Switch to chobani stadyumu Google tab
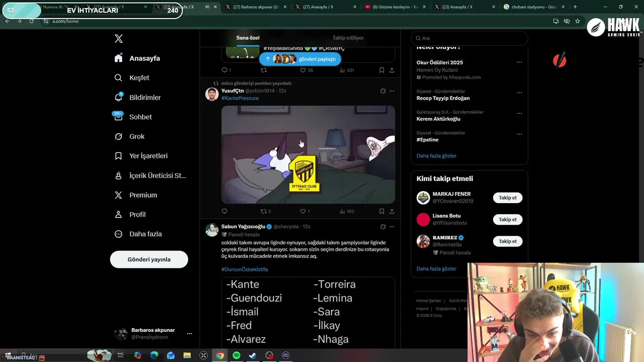The image size is (644, 362). click(x=533, y=7)
